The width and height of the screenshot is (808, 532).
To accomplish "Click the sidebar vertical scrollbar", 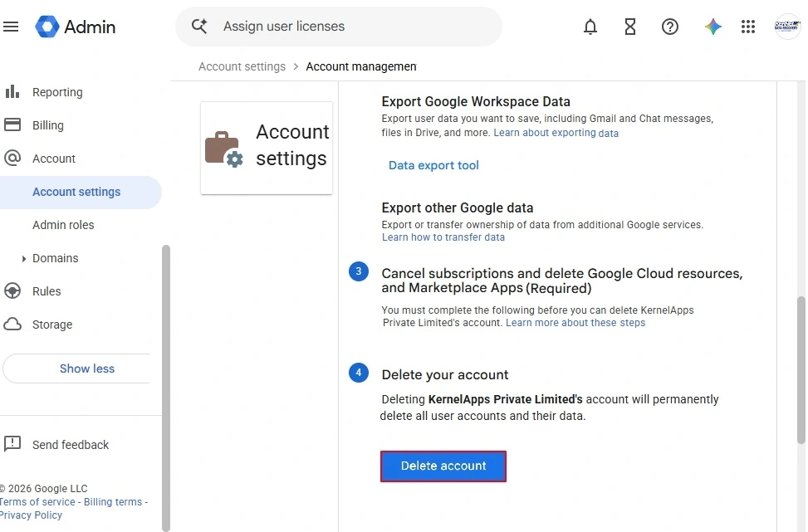I will pyautogui.click(x=166, y=388).
